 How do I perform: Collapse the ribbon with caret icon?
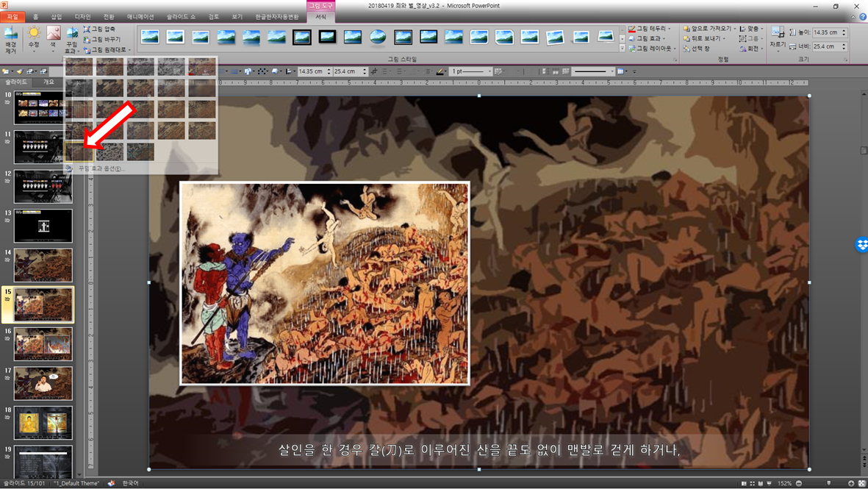pos(853,17)
